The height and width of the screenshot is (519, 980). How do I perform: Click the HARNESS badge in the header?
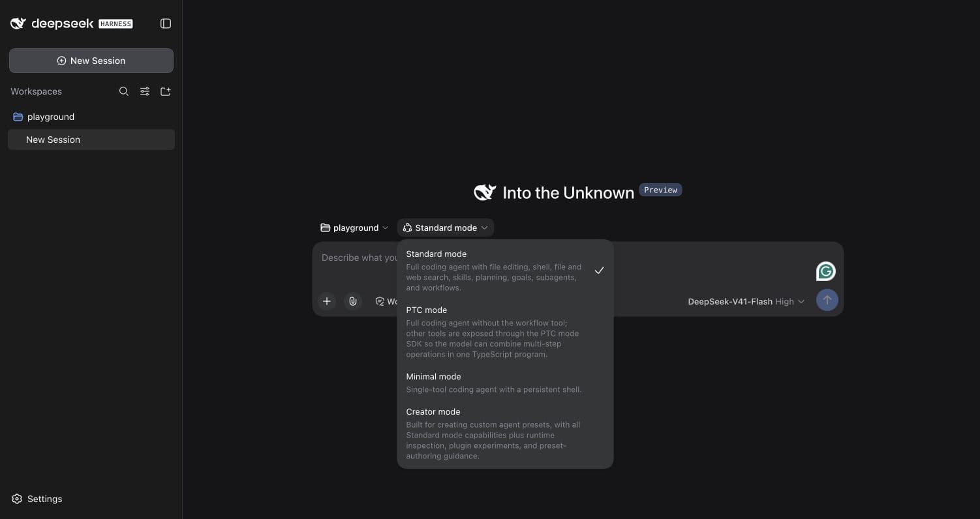pyautogui.click(x=115, y=23)
